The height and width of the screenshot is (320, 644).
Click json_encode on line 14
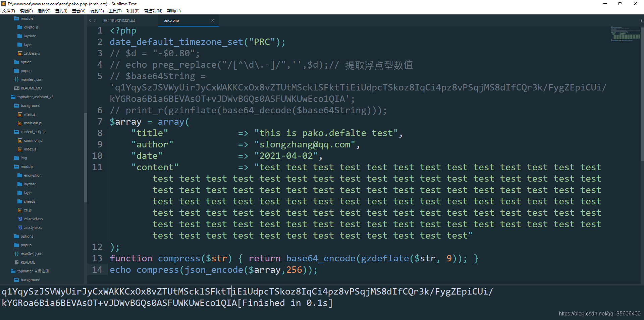(214, 270)
